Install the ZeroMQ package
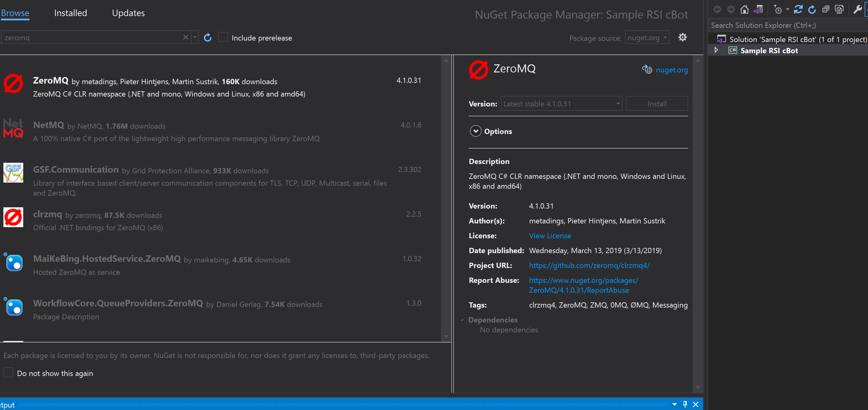The height and width of the screenshot is (410, 868). [x=657, y=103]
